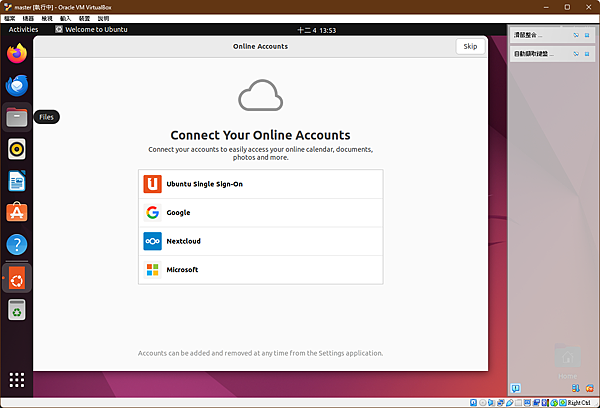Launch LibreOffice Writer from the dock
The height and width of the screenshot is (408, 600).
click(17, 181)
